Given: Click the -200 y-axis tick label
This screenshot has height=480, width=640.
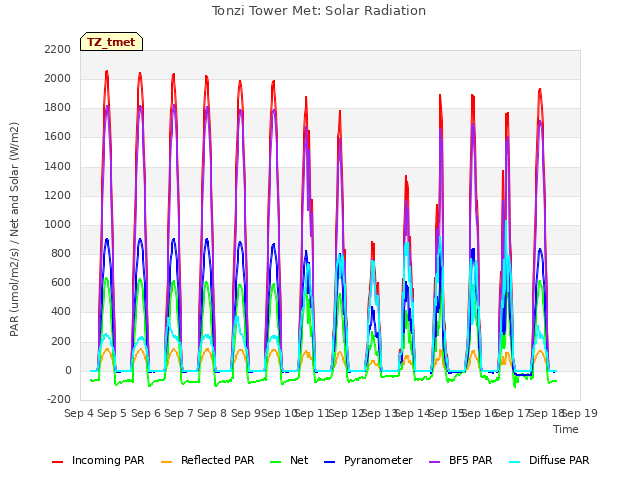Looking at the screenshot, I should (x=59, y=399).
